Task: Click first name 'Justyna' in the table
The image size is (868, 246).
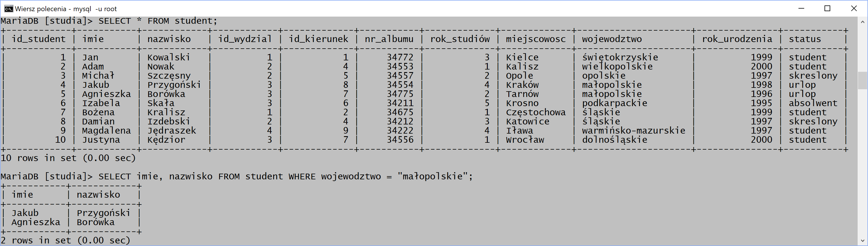Action: point(101,140)
